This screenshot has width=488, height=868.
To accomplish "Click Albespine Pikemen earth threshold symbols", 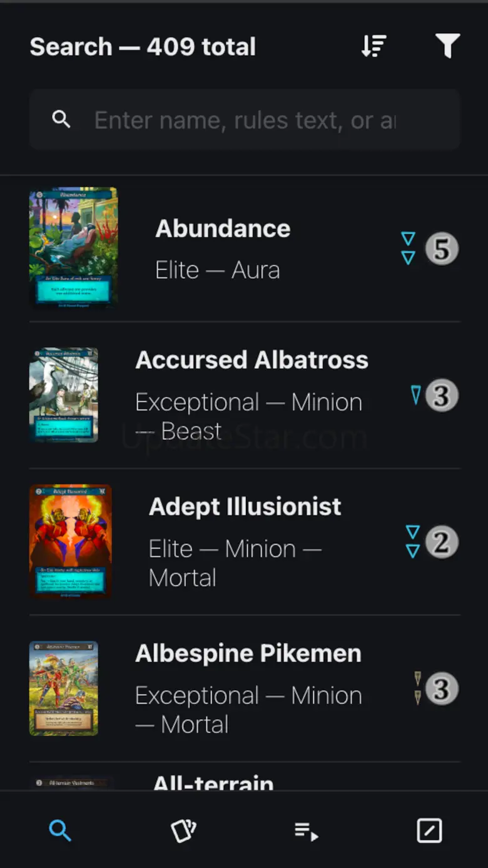I will pyautogui.click(x=417, y=688).
